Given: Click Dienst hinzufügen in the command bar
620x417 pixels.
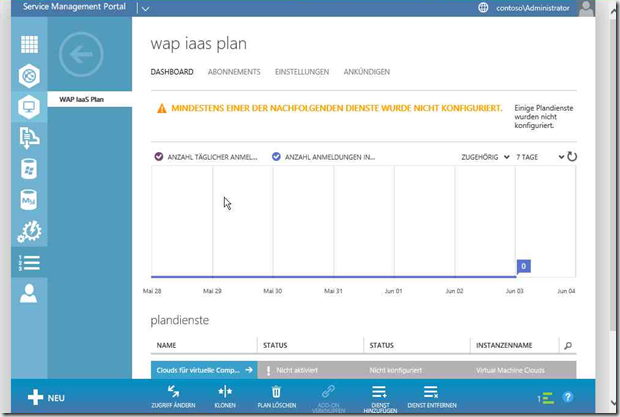Looking at the screenshot, I should coord(380,399).
